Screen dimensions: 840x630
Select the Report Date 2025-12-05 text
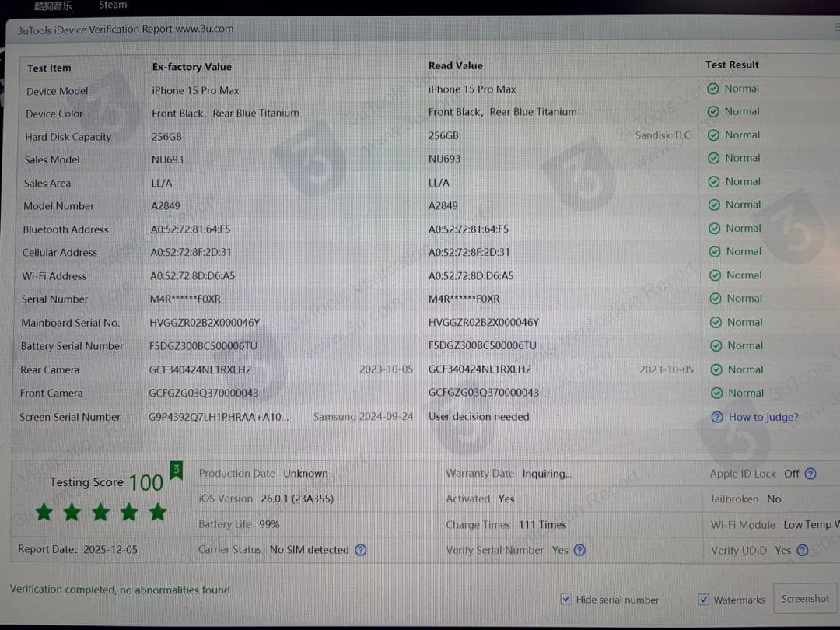pos(78,549)
